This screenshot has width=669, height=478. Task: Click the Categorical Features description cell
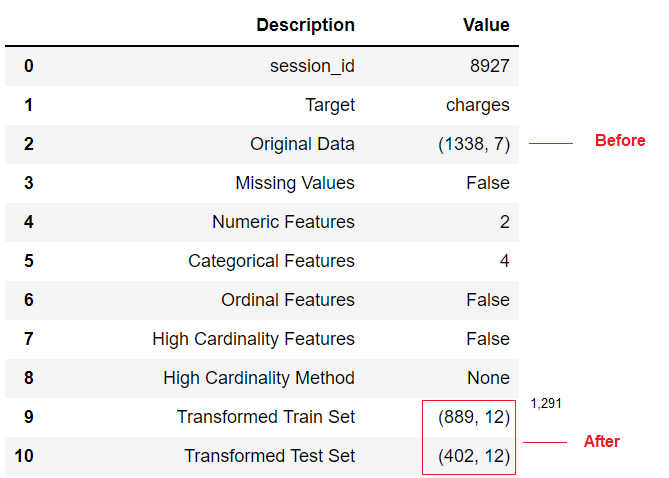[x=271, y=261]
